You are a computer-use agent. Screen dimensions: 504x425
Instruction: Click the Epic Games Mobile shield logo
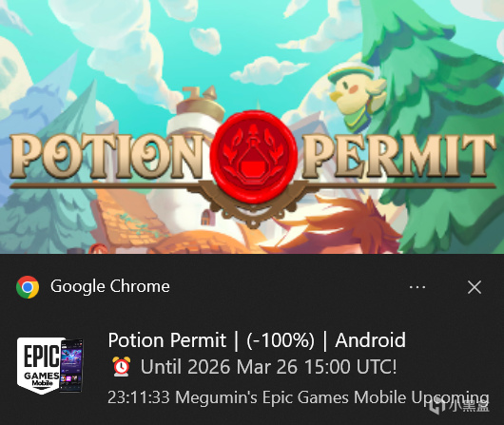pos(39,366)
